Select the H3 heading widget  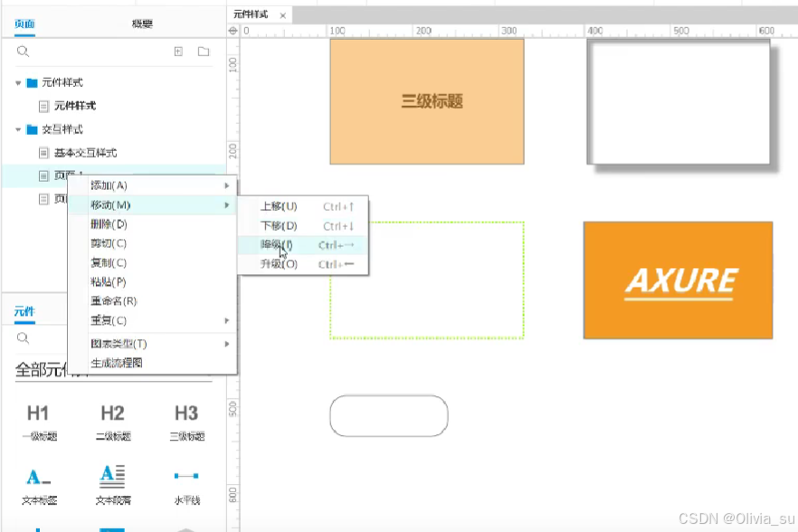pyautogui.click(x=186, y=422)
